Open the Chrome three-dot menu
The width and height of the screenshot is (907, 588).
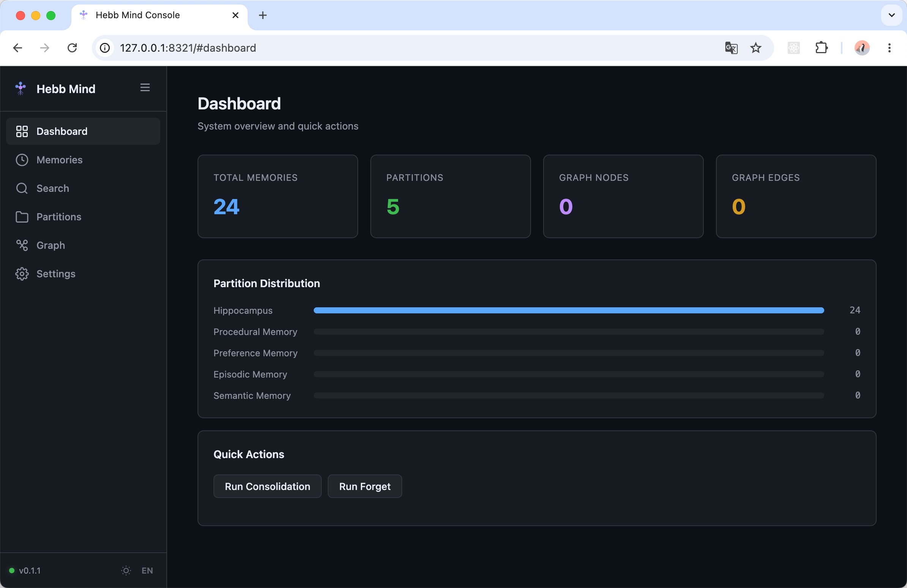(889, 48)
